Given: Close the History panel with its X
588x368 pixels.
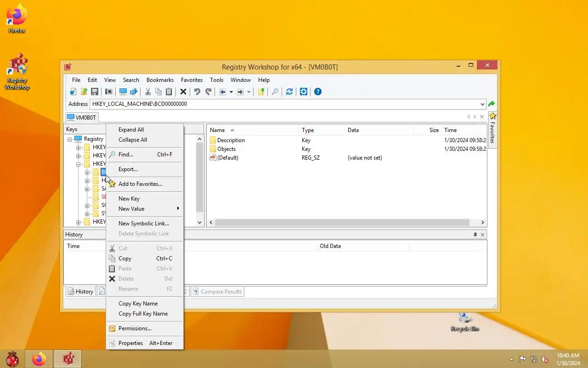Looking at the screenshot, I should 482,235.
